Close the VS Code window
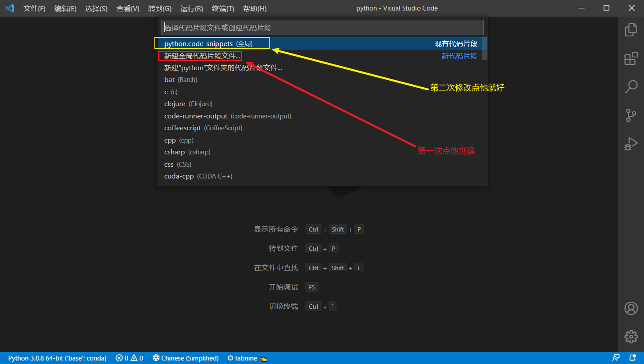Viewport: 644px width, 364px height. pos(632,8)
